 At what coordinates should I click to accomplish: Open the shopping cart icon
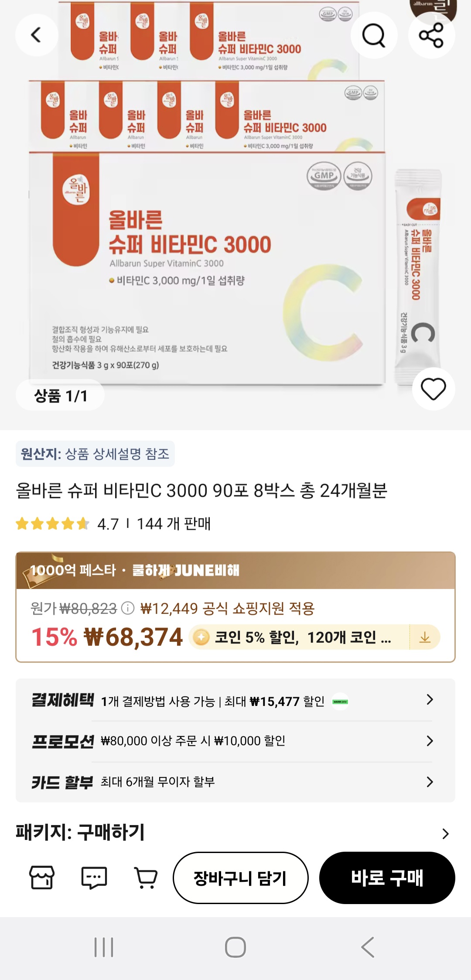click(146, 877)
